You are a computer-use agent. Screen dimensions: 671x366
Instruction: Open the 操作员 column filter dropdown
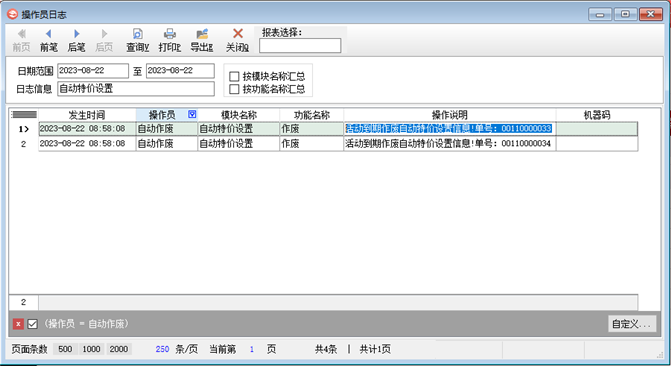192,114
